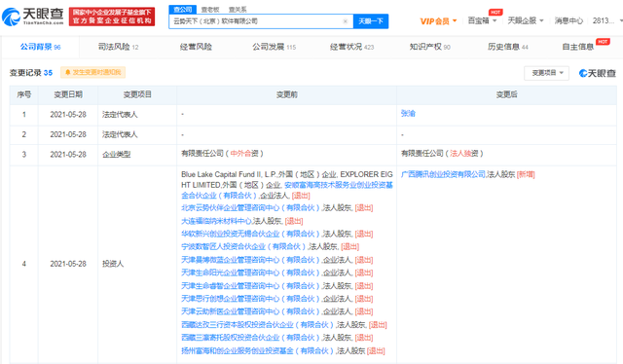Open legal representative 张瑜 link
Image resolution: width=623 pixels, height=364 pixels.
point(408,114)
